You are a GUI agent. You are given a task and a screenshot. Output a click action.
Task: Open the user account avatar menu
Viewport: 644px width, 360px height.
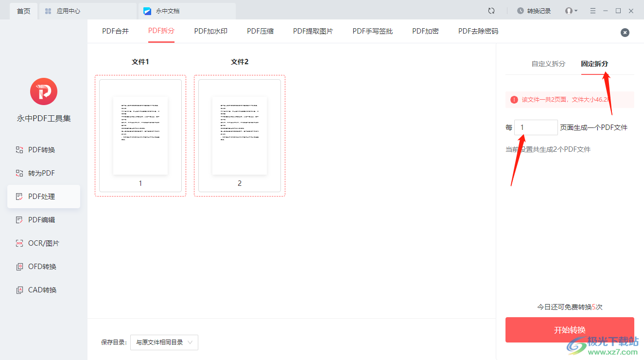571,11
